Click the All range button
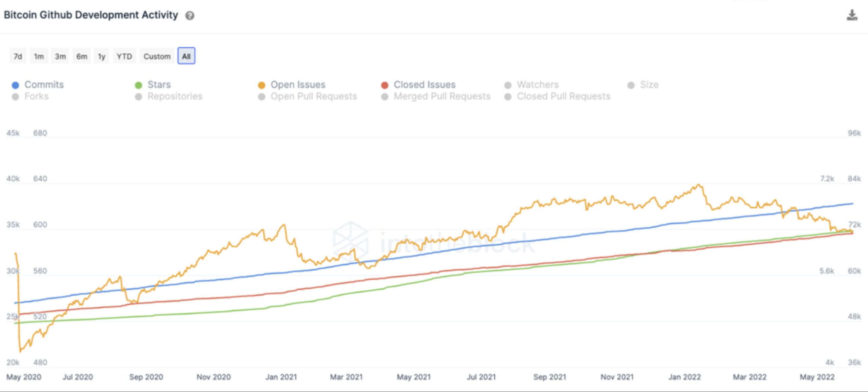The width and height of the screenshot is (868, 392). coord(186,56)
